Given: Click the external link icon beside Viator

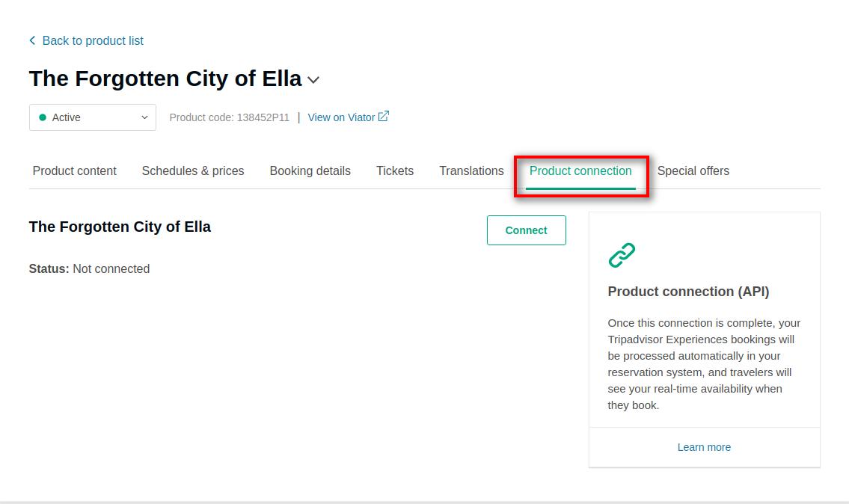Looking at the screenshot, I should (x=384, y=117).
